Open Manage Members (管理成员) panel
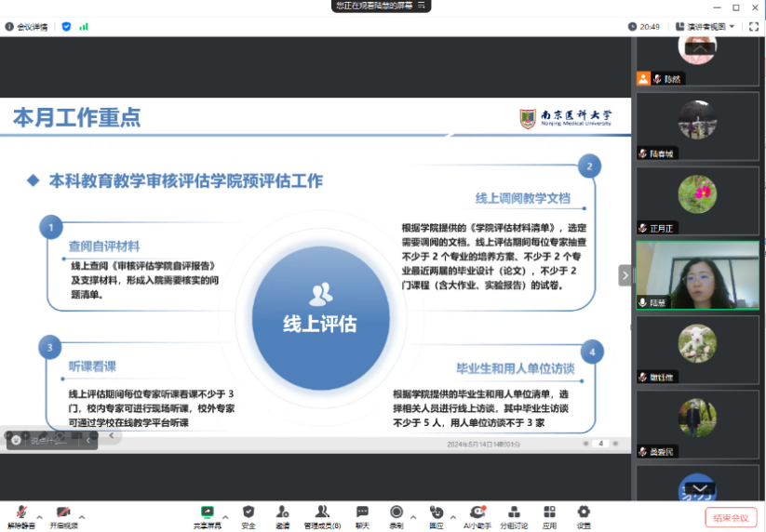Viewport: 766px width, 532px height. tap(322, 512)
